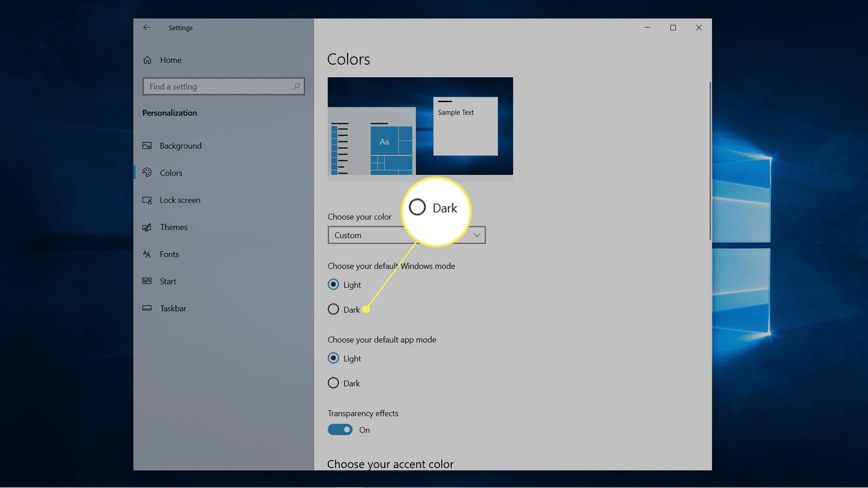Click the Colors personalization icon

(x=147, y=172)
